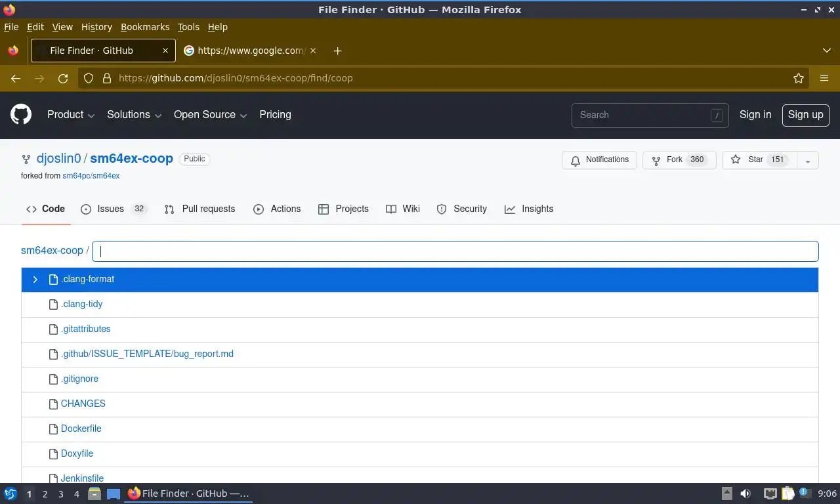Image resolution: width=840 pixels, height=504 pixels.
Task: Focus the file finder input field
Action: click(455, 251)
